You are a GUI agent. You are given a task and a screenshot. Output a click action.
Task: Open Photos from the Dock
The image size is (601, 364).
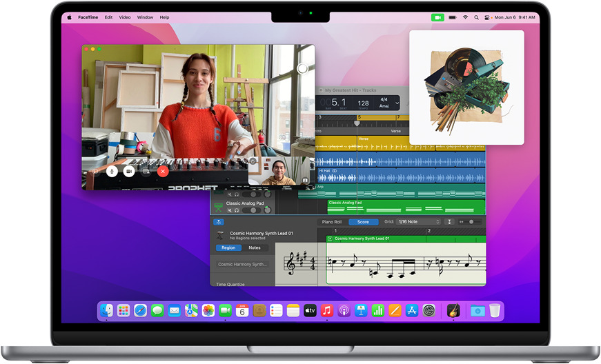pos(208,311)
